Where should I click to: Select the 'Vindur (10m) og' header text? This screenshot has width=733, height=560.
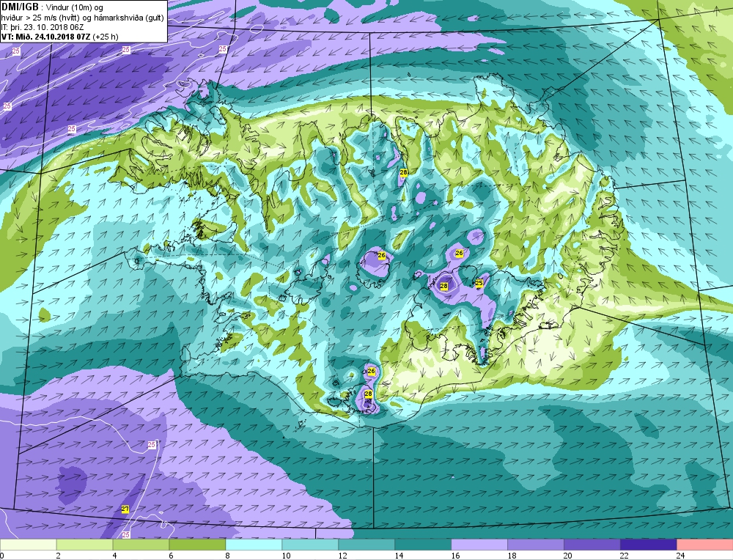75,8
